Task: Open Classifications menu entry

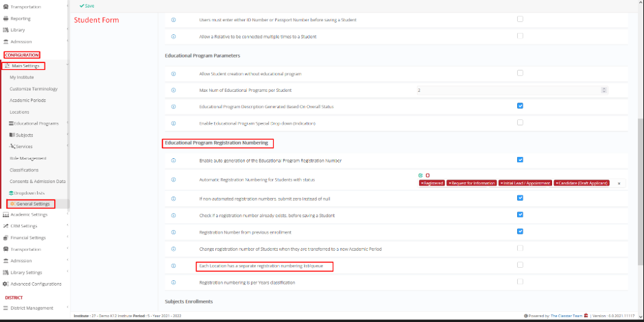Action: click(24, 170)
